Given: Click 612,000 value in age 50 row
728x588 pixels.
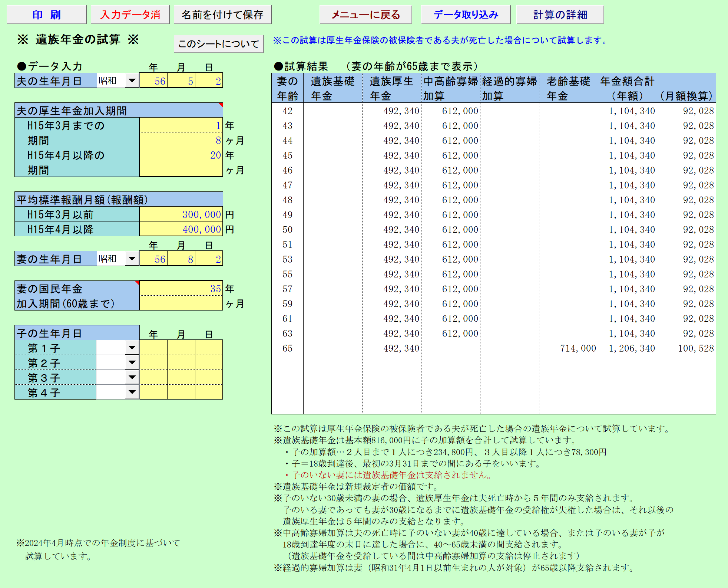Looking at the screenshot, I should click(460, 229).
